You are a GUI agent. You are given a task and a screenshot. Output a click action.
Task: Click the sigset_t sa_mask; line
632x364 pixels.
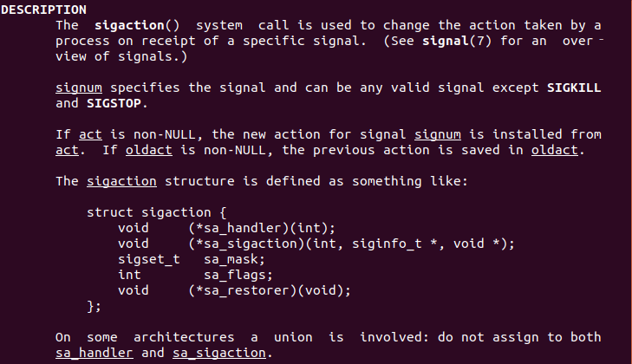[x=192, y=260]
